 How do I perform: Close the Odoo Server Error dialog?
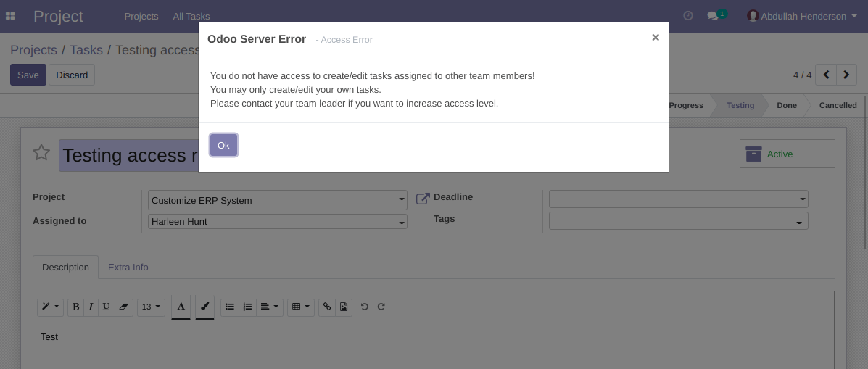tap(655, 38)
